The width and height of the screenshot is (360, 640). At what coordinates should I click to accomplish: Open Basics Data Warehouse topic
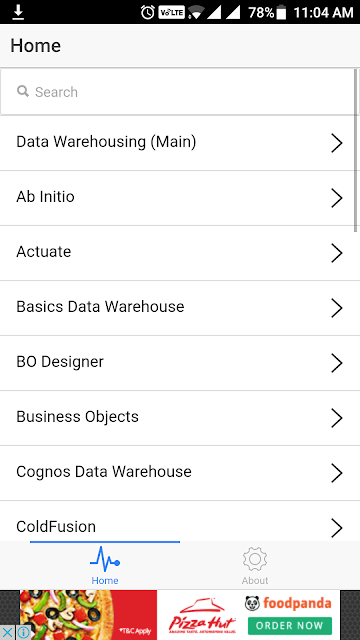[x=178, y=308]
